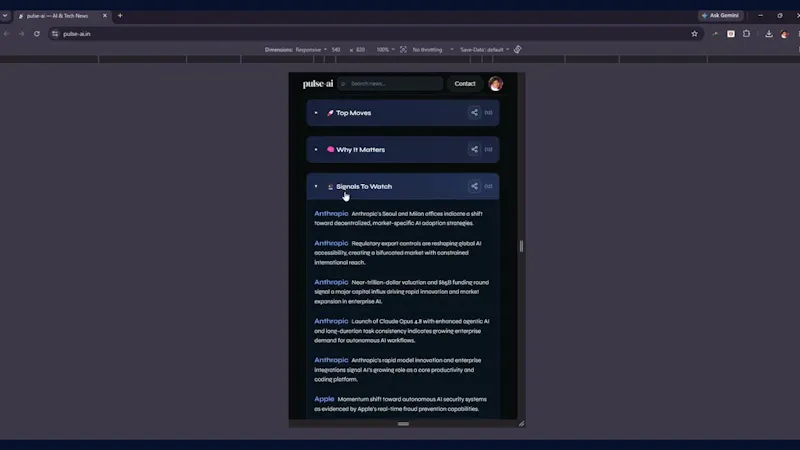Open the Extensions puzzle icon
This screenshot has height=450, width=800.
coord(746,34)
